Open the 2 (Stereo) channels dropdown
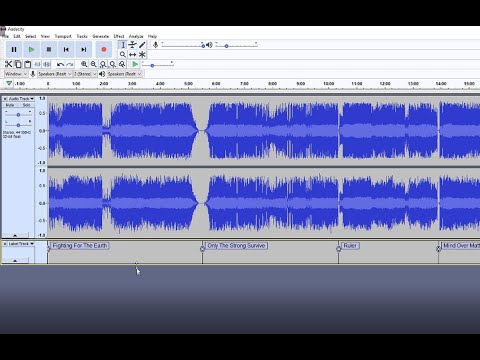 [85, 74]
